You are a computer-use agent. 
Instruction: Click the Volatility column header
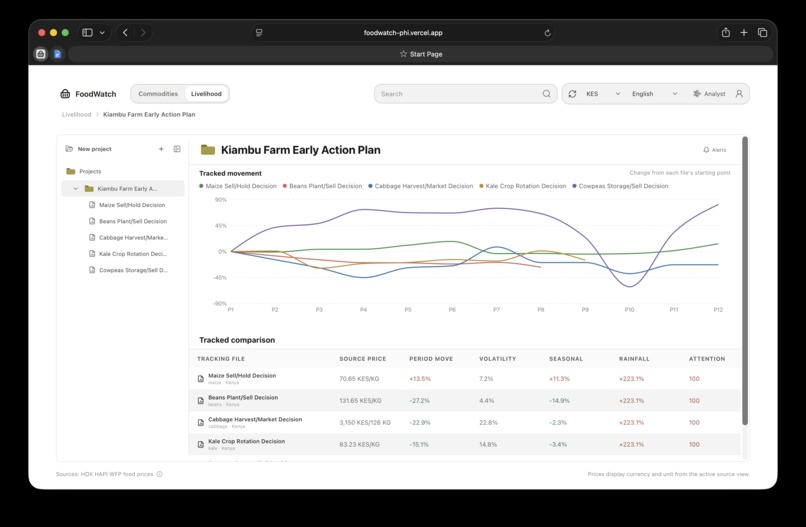[497, 359]
